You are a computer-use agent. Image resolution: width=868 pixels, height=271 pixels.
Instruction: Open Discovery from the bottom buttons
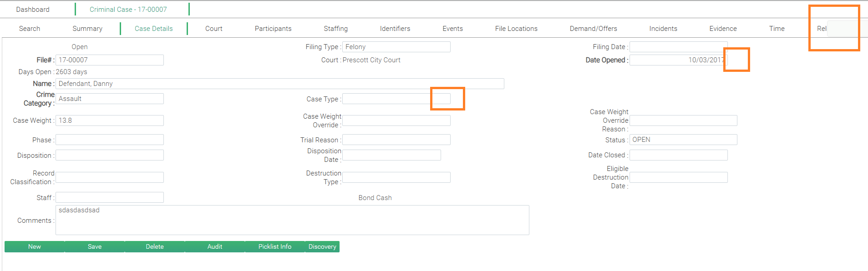click(322, 246)
